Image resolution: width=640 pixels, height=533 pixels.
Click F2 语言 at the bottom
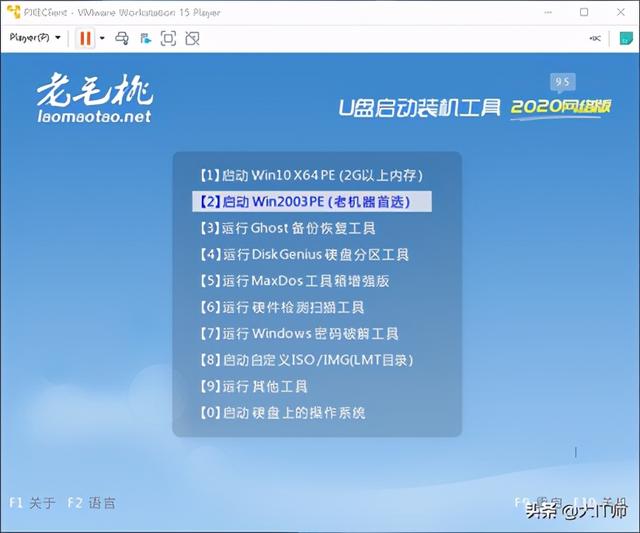[91, 503]
